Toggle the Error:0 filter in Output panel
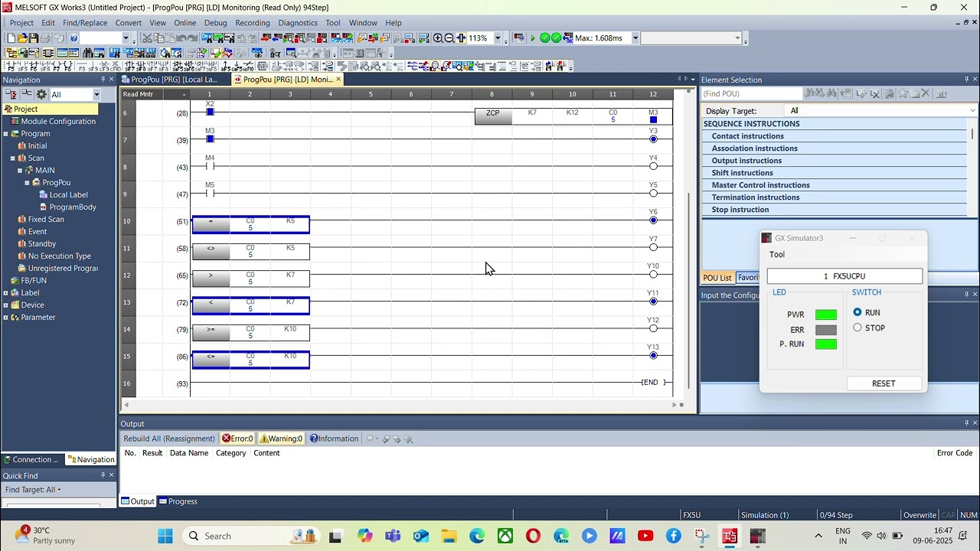Viewport: 980px width, 551px height. 237,439
